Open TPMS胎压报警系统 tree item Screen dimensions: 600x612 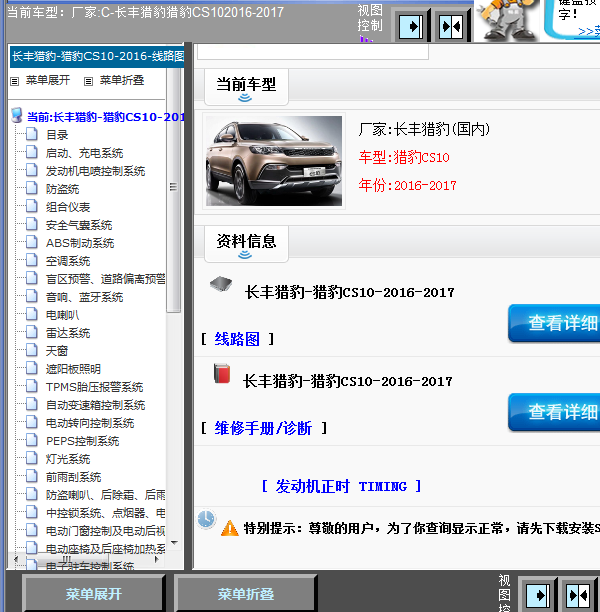click(94, 387)
